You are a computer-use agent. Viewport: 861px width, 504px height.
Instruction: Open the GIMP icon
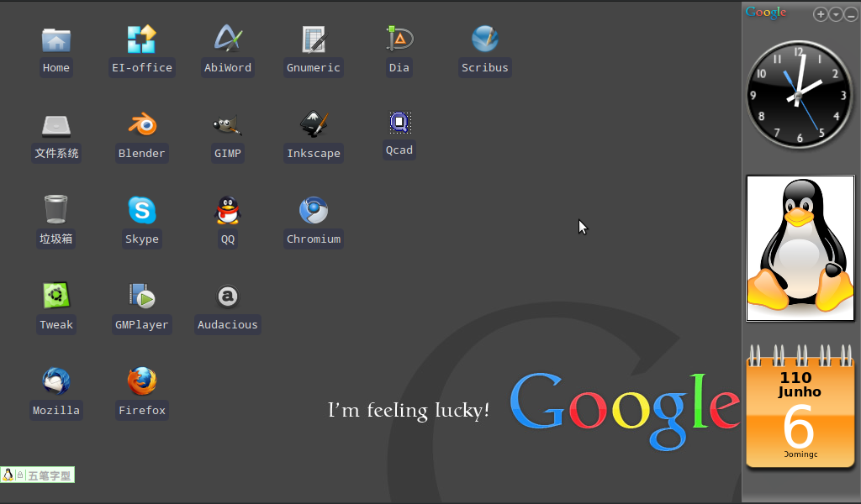pyautogui.click(x=228, y=125)
